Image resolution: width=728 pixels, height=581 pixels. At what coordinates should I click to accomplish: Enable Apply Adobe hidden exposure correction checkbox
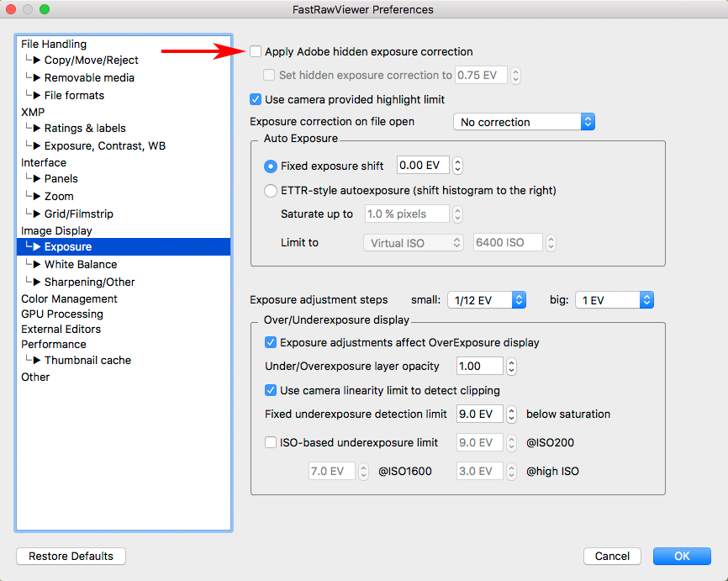click(x=256, y=52)
